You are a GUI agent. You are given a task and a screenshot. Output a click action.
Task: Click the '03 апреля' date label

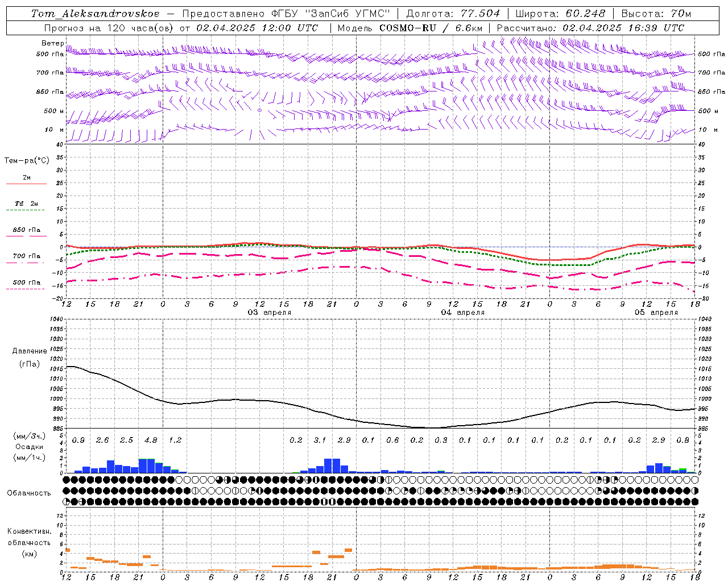[270, 313]
